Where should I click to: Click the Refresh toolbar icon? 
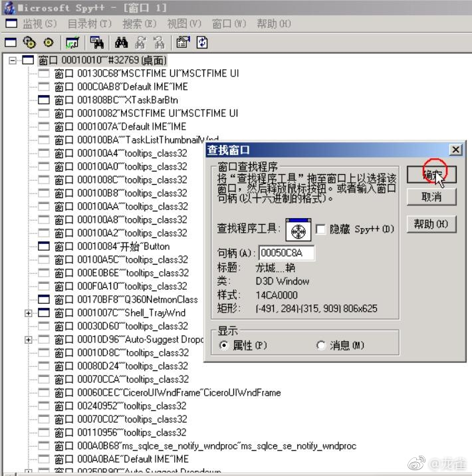(202, 42)
